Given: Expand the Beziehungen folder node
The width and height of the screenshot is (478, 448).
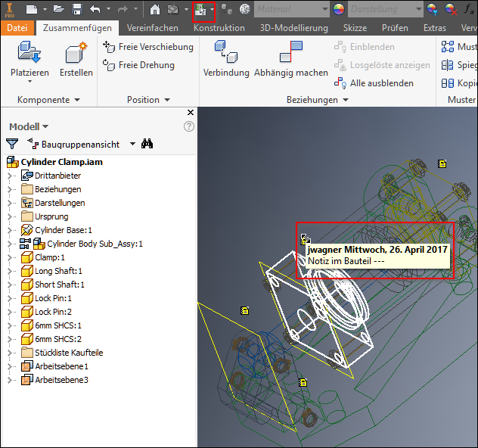Looking at the screenshot, I should [9, 189].
